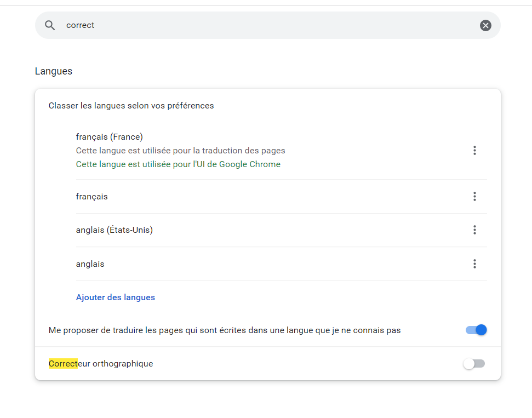Click the "traduction des pages" note text
This screenshot has width=532, height=418.
[x=180, y=151]
